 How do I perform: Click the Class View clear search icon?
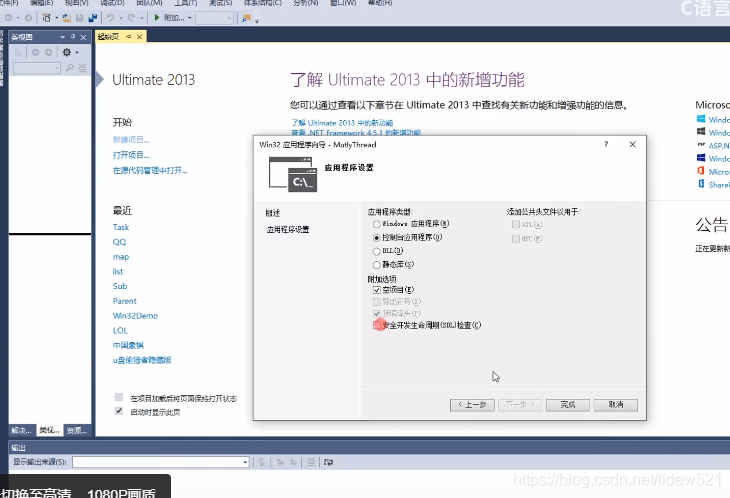(x=82, y=68)
